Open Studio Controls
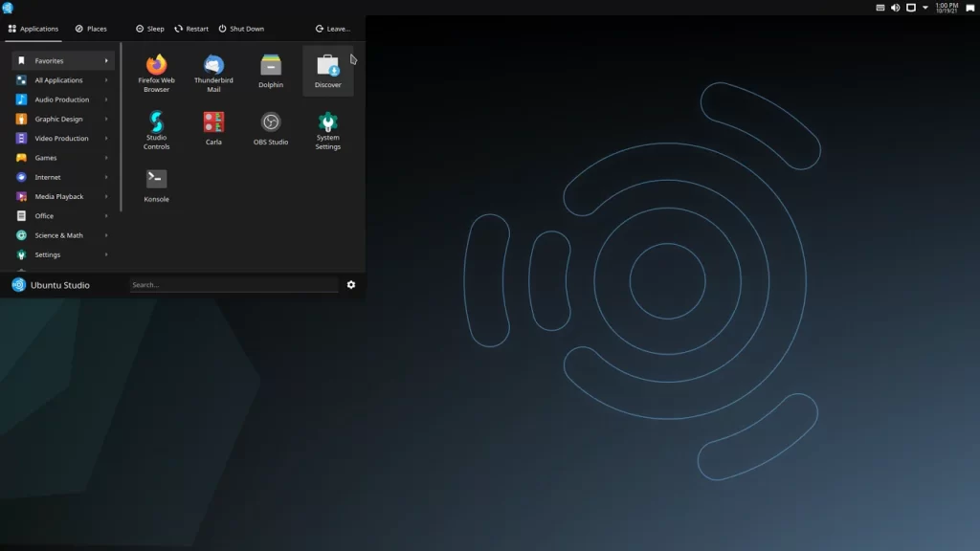Screen dimensions: 980x551 [x=156, y=129]
